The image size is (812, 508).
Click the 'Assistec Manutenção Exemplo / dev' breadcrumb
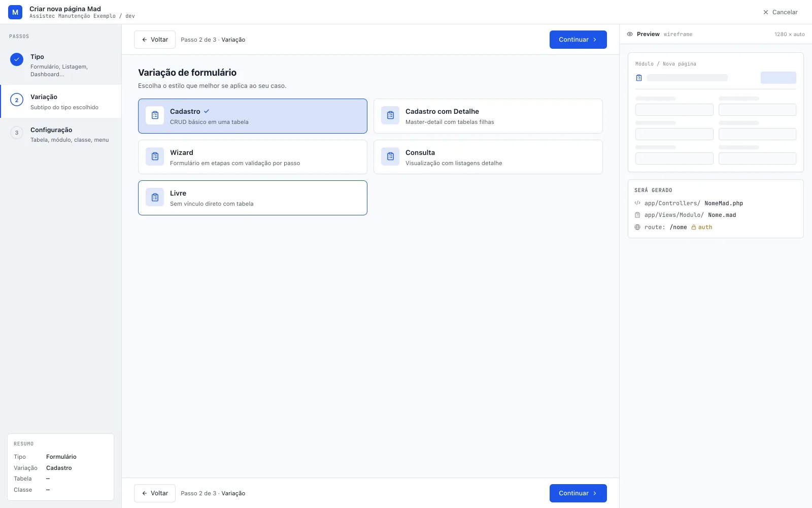(82, 16)
